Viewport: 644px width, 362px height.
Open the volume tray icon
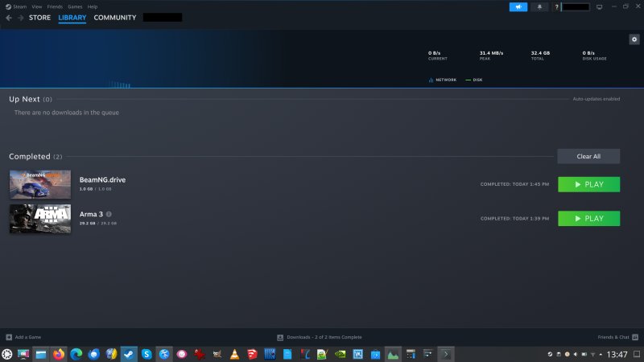click(x=576, y=354)
